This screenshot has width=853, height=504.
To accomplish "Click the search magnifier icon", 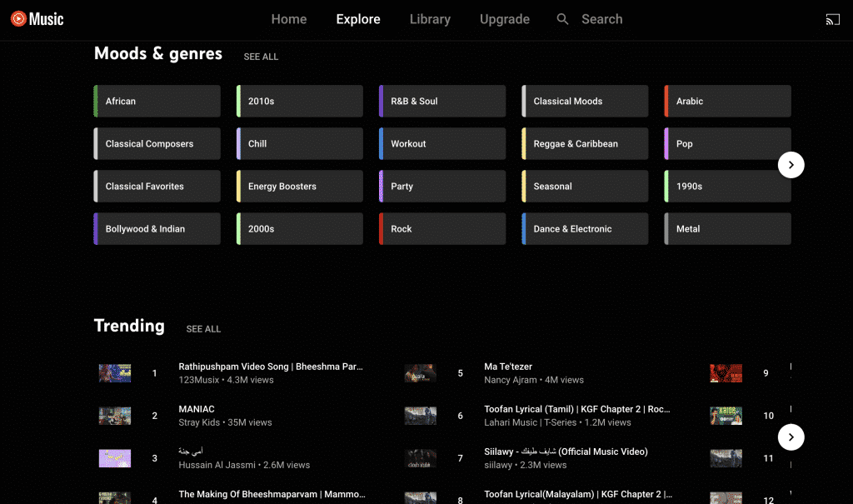I will coord(563,19).
